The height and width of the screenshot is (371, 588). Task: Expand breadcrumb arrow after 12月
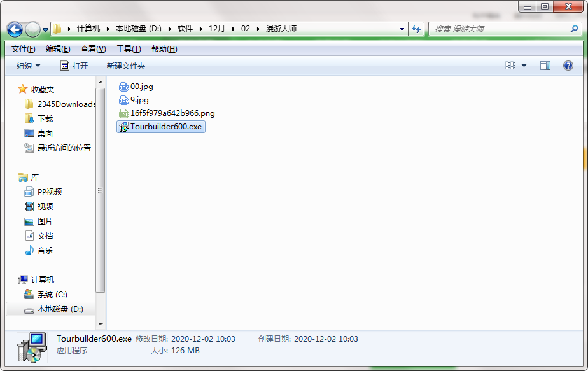pyautogui.click(x=234, y=29)
